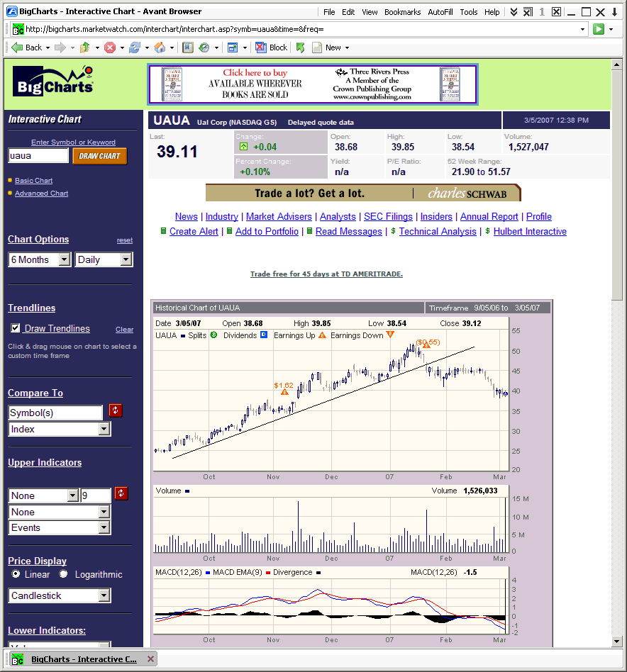
Task: Open the SEC Filings link
Action: [x=388, y=216]
